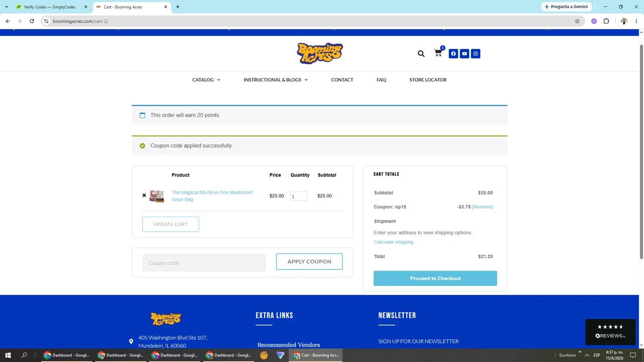Open a new browser tab

178,7
